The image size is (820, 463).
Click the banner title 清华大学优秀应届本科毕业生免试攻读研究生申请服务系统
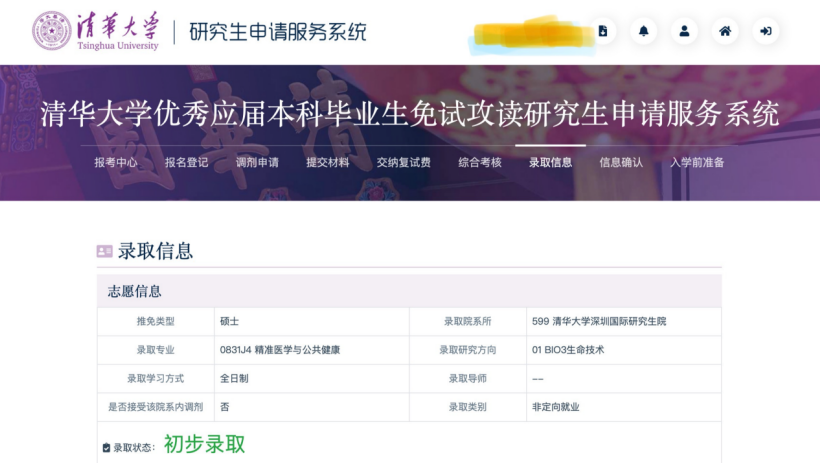(410, 114)
